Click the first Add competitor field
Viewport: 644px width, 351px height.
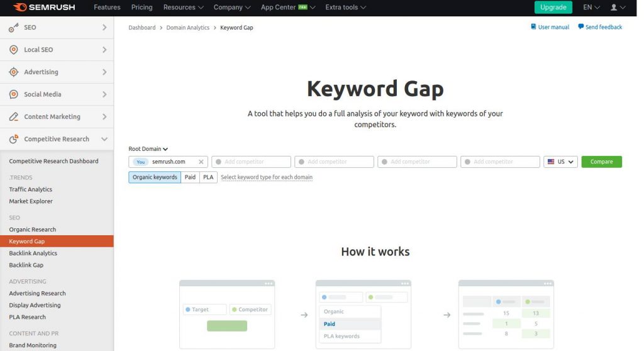[x=252, y=162]
